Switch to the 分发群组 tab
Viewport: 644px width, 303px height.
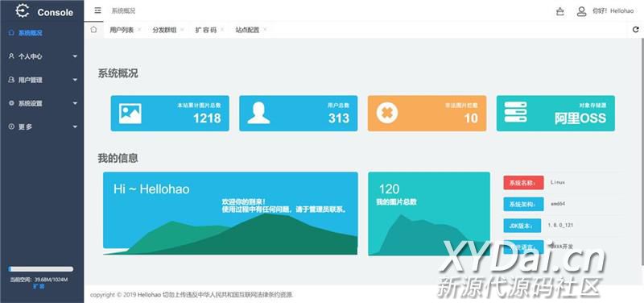pyautogui.click(x=164, y=30)
